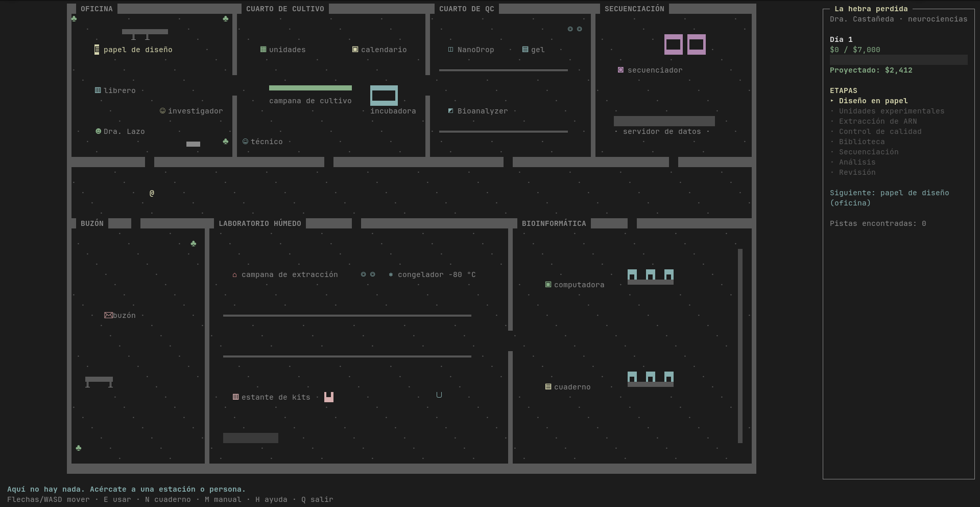Click the incubadora machine box

[x=384, y=96]
